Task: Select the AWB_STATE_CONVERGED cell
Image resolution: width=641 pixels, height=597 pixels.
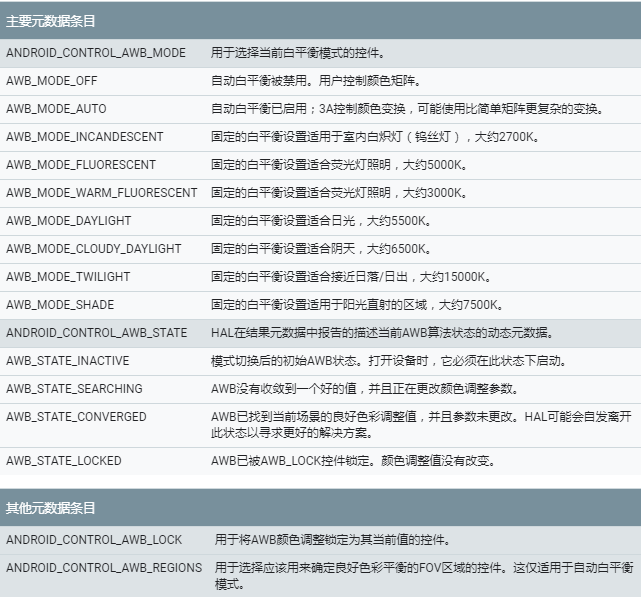Action: tap(76, 417)
